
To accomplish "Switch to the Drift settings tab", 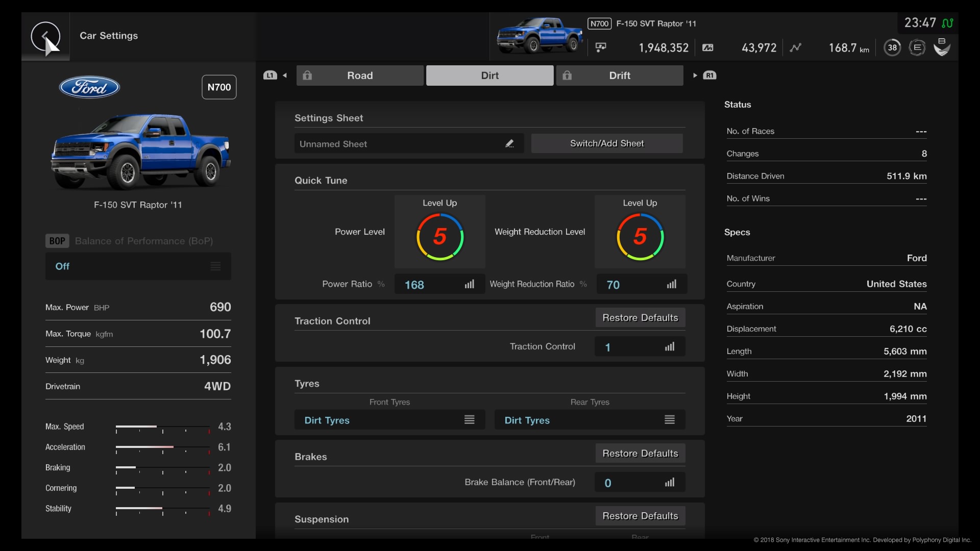I will point(620,76).
